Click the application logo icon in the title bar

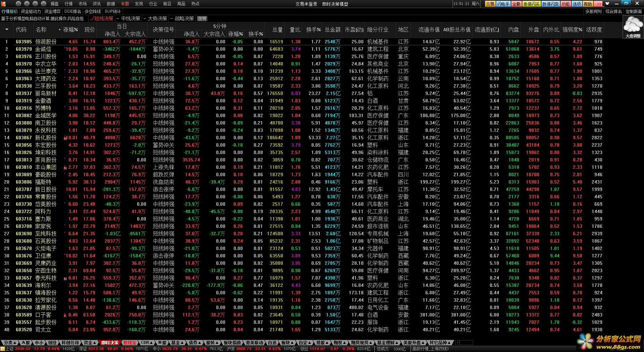click(x=3, y=4)
